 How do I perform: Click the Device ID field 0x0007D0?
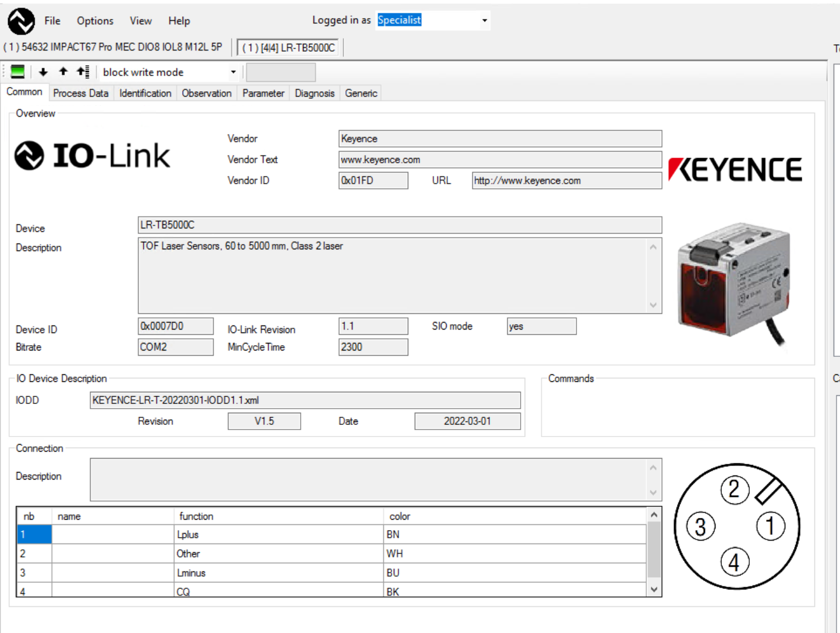point(176,326)
